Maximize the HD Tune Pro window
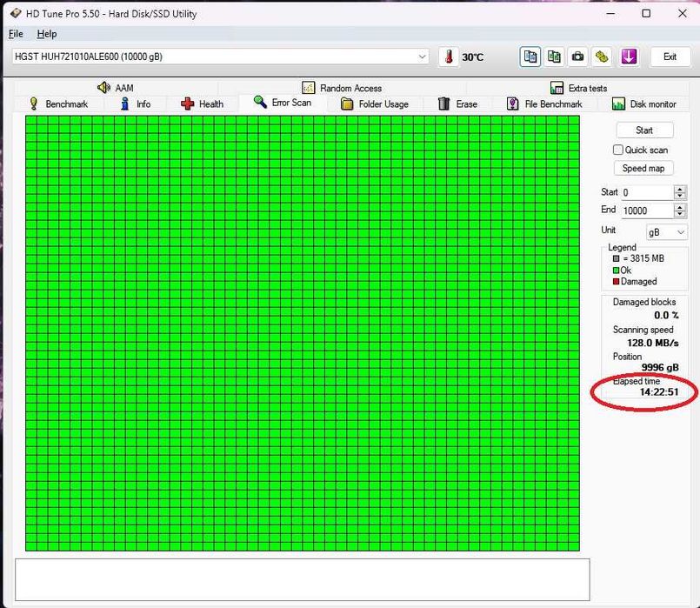The width and height of the screenshot is (700, 608). tap(646, 13)
